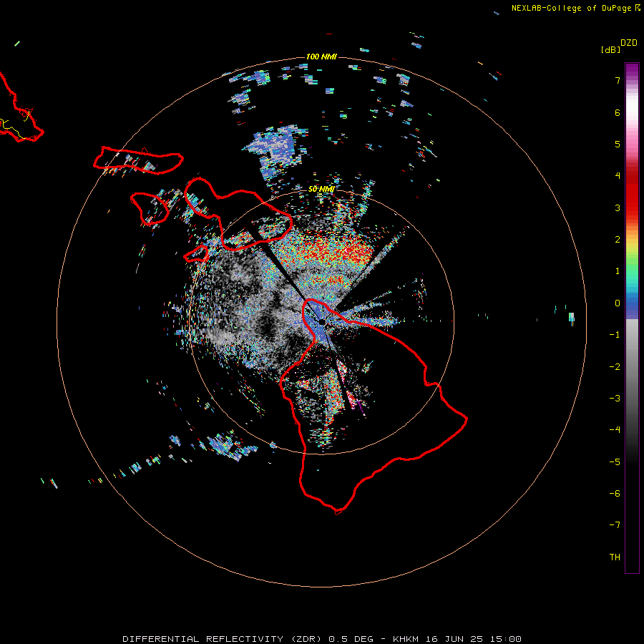Click the -4 value on the color scale
644x644 pixels.
615,430
